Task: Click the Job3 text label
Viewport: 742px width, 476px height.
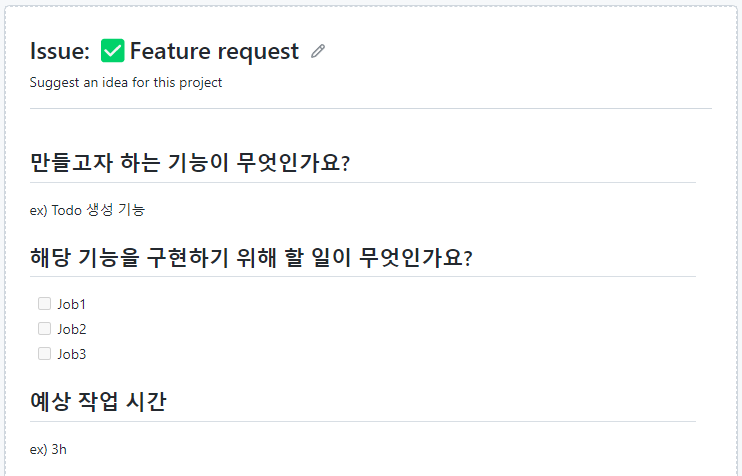Action: click(x=72, y=354)
